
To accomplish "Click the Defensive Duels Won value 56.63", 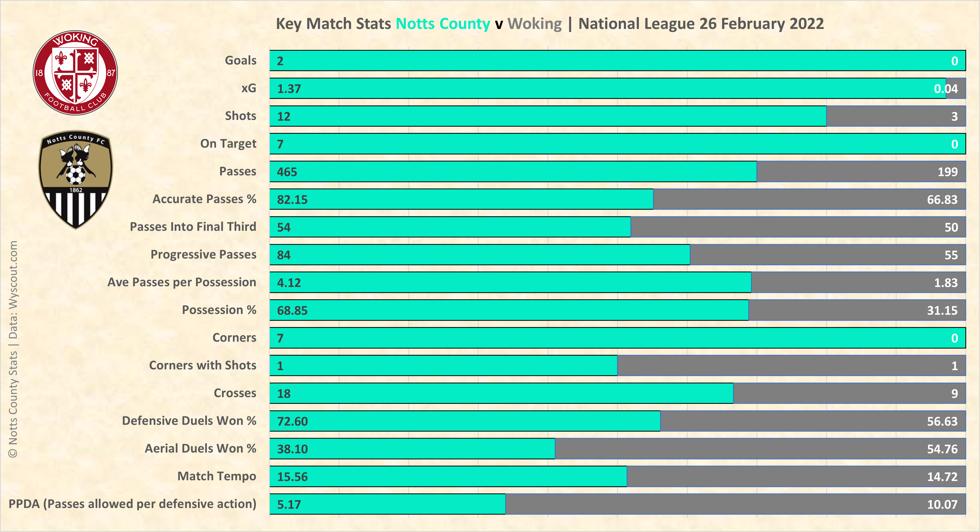I will [942, 421].
